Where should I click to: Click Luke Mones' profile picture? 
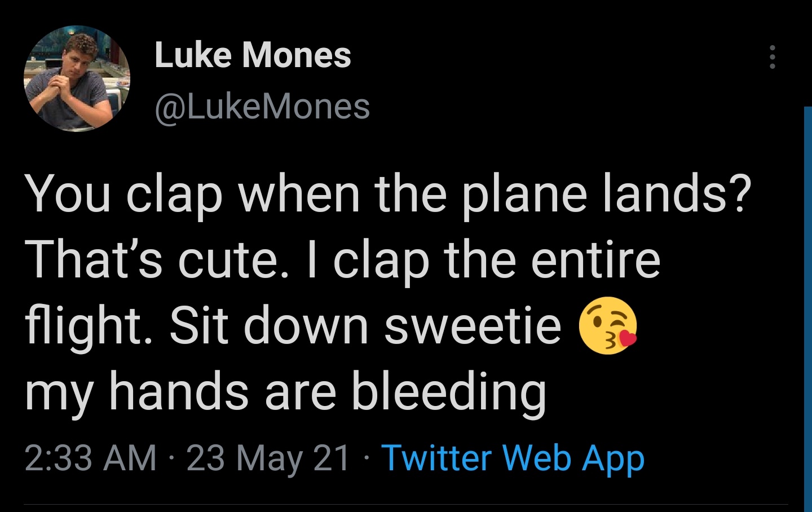tap(77, 78)
